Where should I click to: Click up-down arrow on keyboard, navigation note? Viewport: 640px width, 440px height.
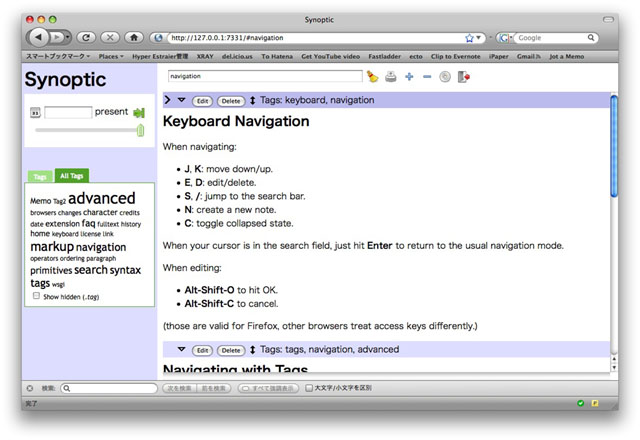[253, 100]
